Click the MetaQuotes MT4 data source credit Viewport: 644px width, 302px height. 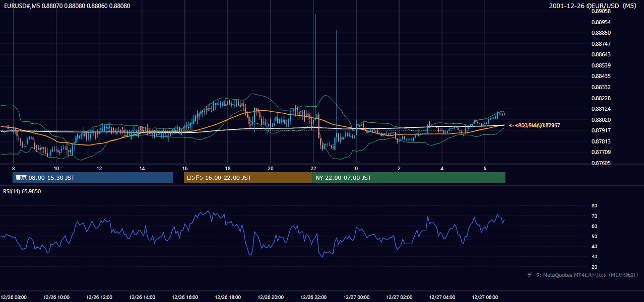pyautogui.click(x=583, y=275)
